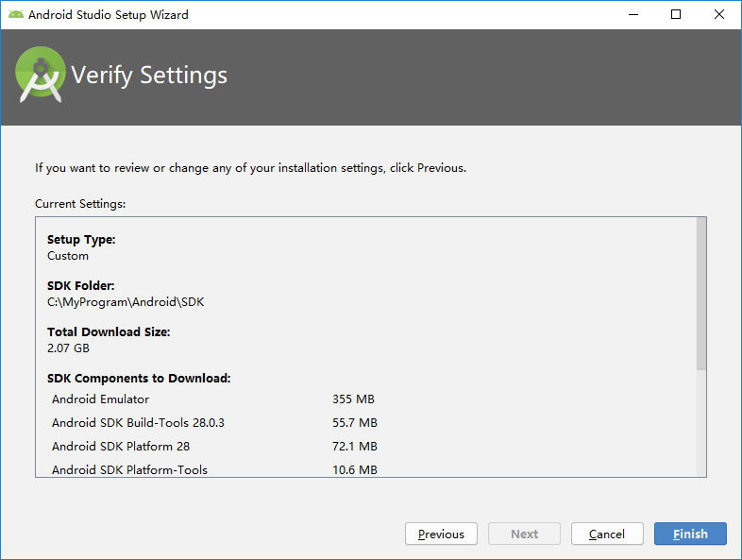
Task: Click the Current Settings vertical scrollbar thumb
Action: coord(701,294)
